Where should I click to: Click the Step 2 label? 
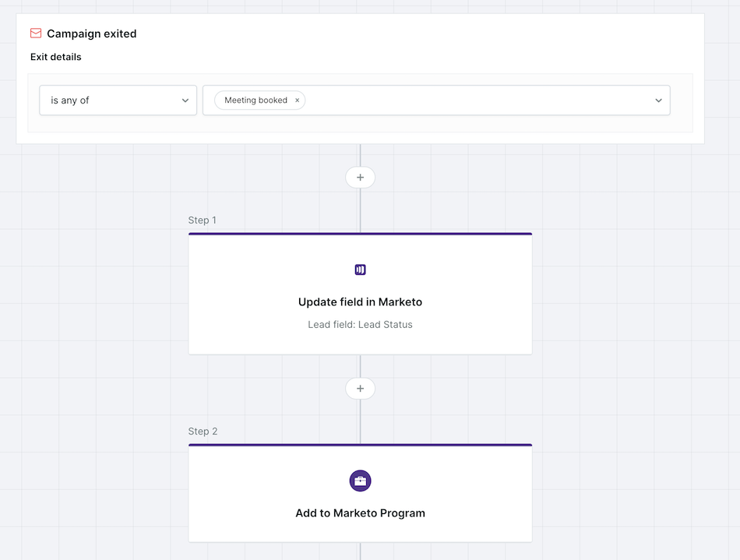[203, 431]
